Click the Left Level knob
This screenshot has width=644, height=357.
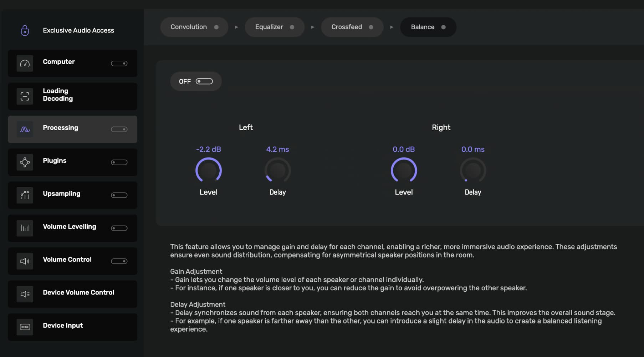pyautogui.click(x=209, y=170)
